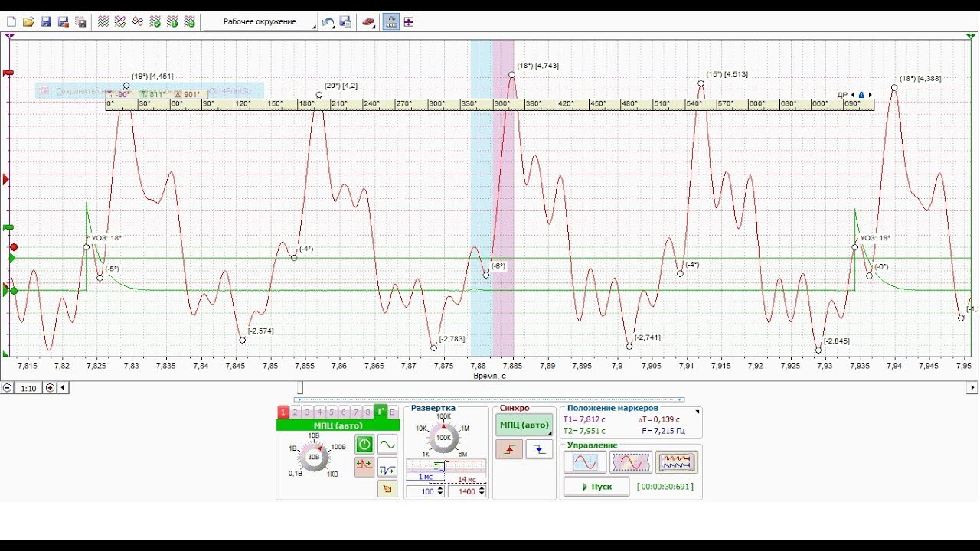Click the УОЗ: 18° marker point
The image size is (980, 551).
point(87,247)
